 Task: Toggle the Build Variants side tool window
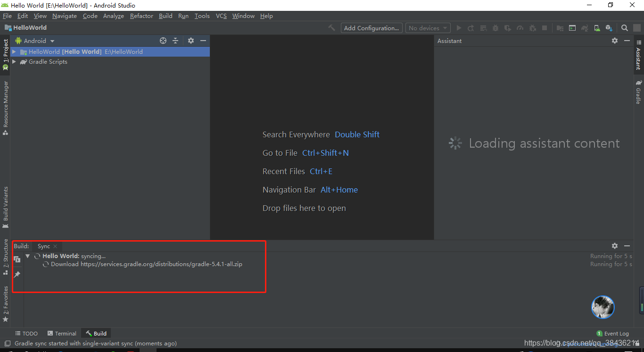tap(6, 207)
